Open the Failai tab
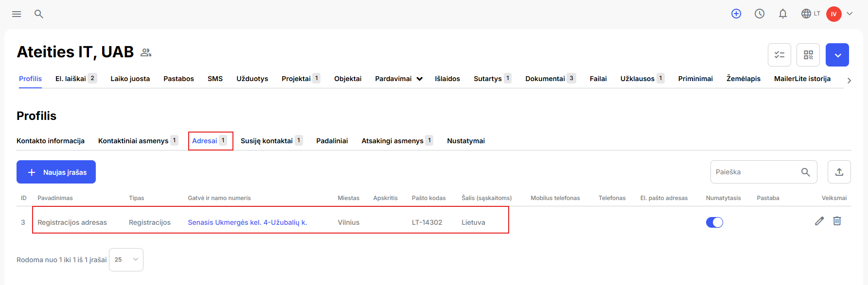 click(598, 79)
